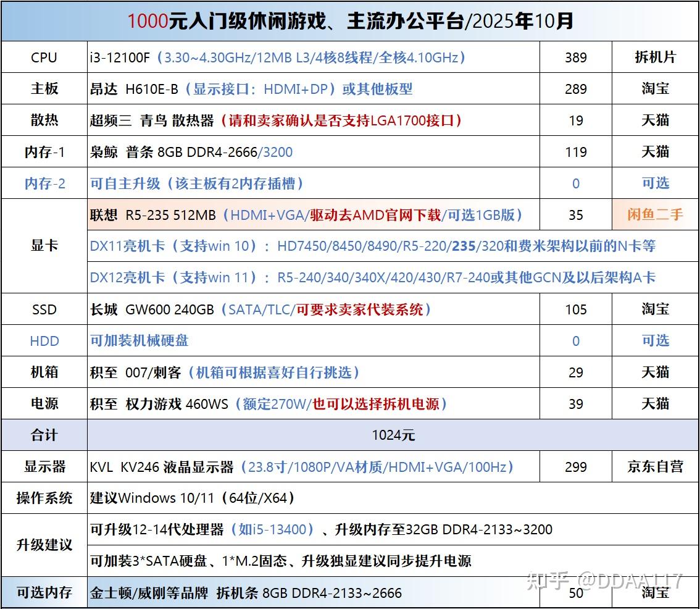Click the 枭鲸 8GB DDR4 memory cell
Viewport: 700px width, 609px height.
click(x=314, y=152)
